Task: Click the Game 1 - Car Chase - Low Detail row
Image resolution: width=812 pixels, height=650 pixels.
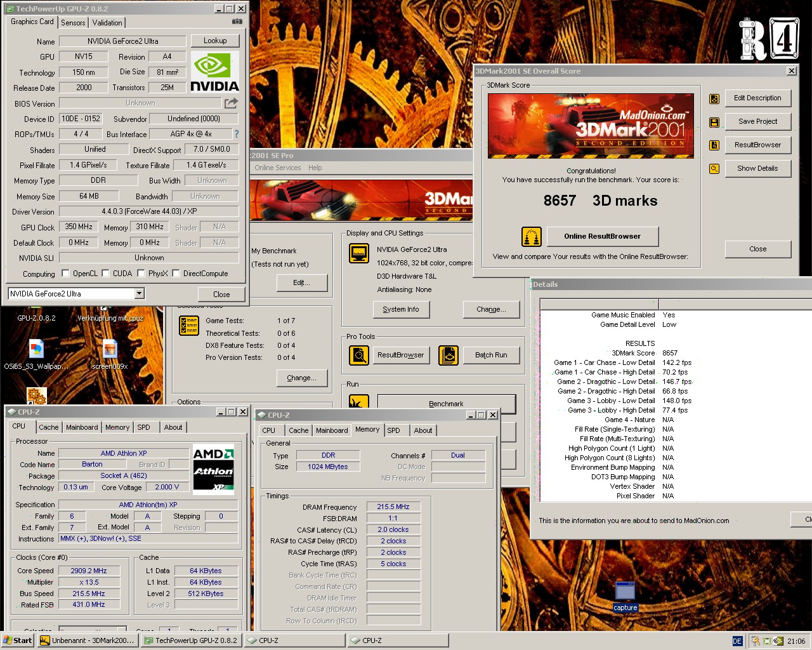Action: 622,362
